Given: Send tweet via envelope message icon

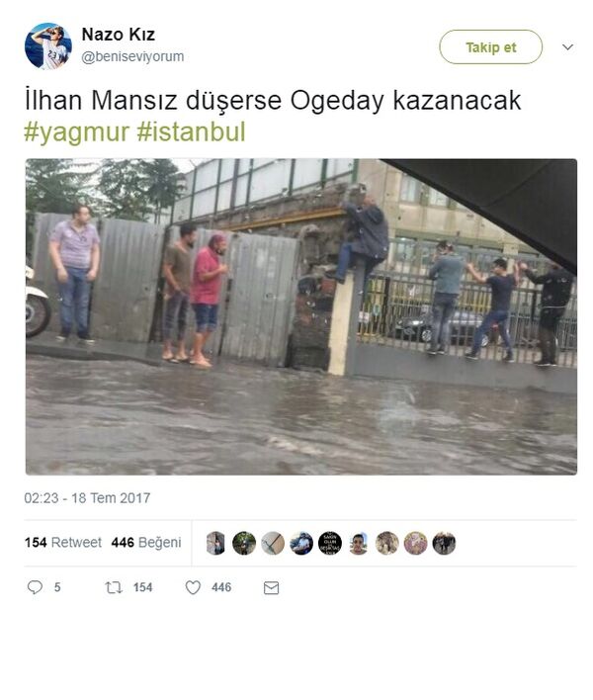Looking at the screenshot, I should coord(271,588).
